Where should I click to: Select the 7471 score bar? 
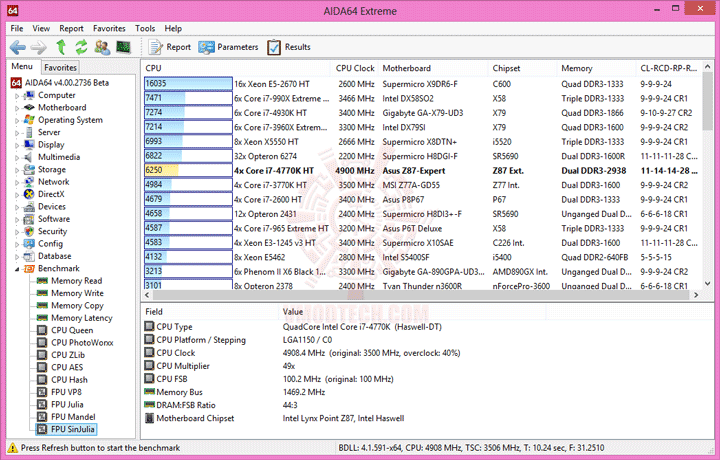pyautogui.click(x=188, y=98)
